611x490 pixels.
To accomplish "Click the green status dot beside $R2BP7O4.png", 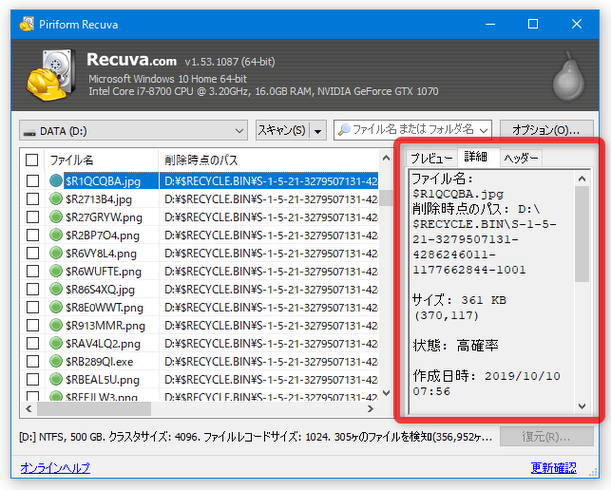I will coord(56,235).
